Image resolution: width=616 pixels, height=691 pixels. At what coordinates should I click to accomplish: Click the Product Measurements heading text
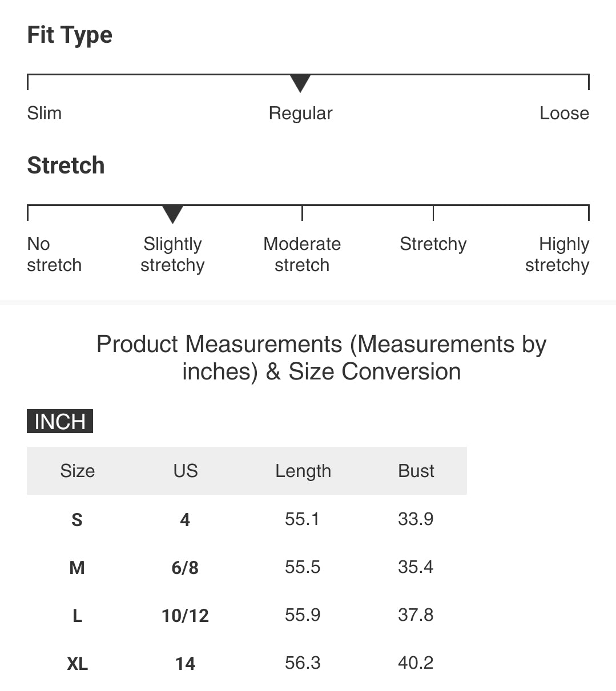(321, 358)
